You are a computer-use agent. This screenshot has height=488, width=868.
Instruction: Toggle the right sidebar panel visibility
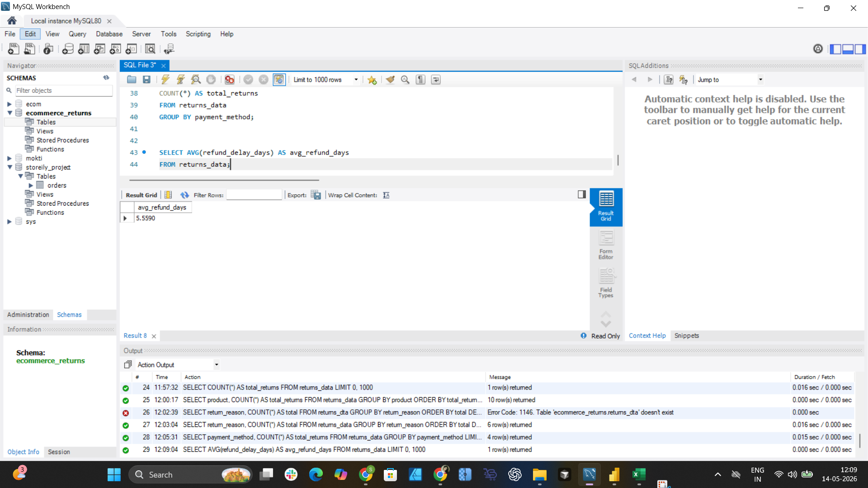click(860, 49)
